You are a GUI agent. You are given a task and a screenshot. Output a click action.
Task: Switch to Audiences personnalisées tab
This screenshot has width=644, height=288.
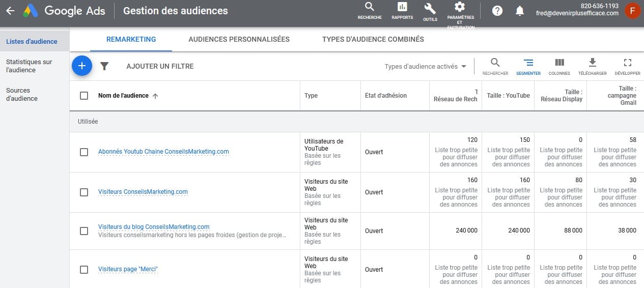point(239,39)
